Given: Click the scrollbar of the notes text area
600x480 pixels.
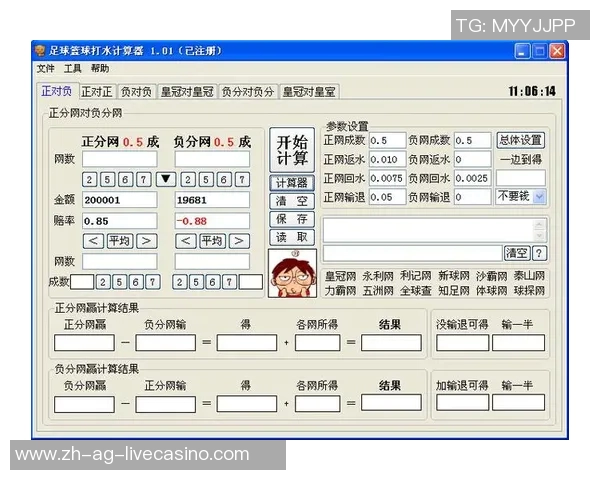Looking at the screenshot, I should click(x=539, y=230).
